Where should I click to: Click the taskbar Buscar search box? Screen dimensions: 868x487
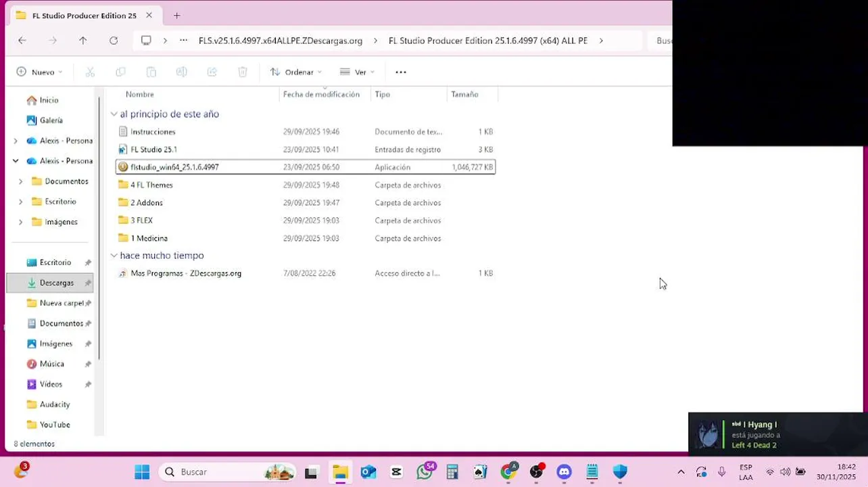pos(228,472)
